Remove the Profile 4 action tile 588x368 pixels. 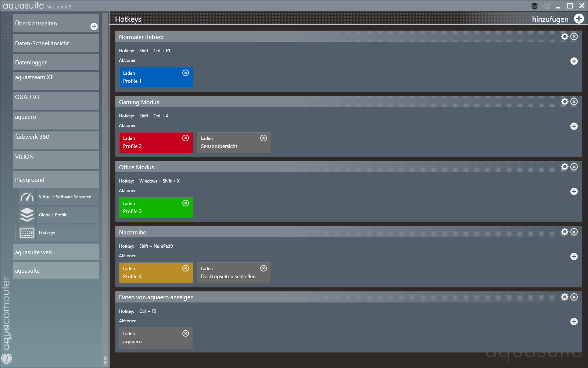pos(186,268)
